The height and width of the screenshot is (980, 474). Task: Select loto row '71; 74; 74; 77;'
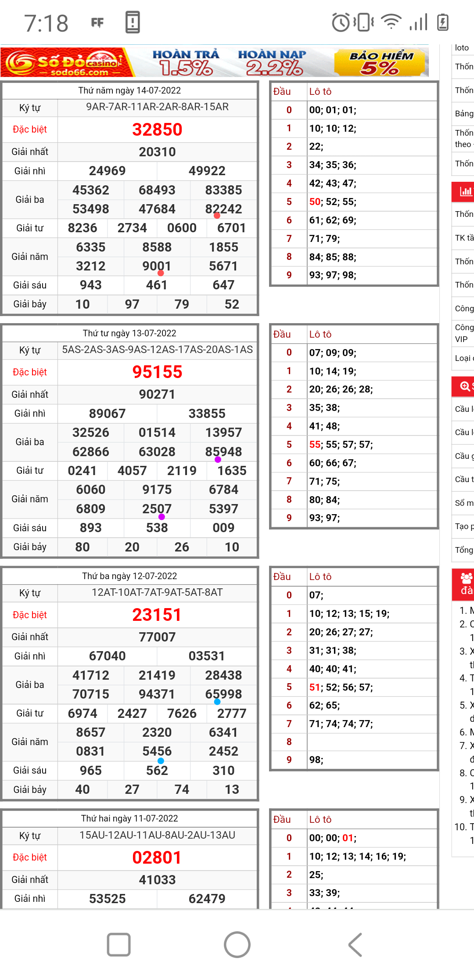coord(341,724)
